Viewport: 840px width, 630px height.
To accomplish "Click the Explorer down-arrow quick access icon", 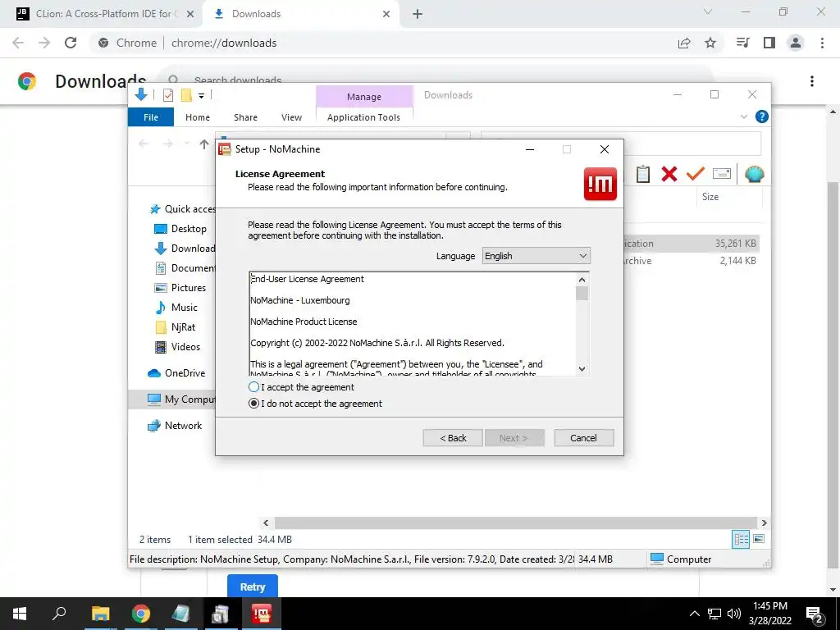I will click(x=141, y=95).
